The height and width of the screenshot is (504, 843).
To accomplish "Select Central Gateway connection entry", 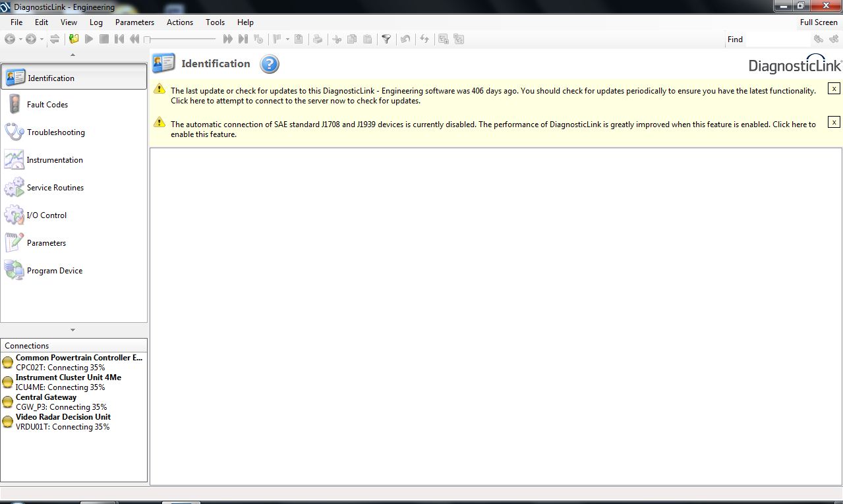I will 74,402.
